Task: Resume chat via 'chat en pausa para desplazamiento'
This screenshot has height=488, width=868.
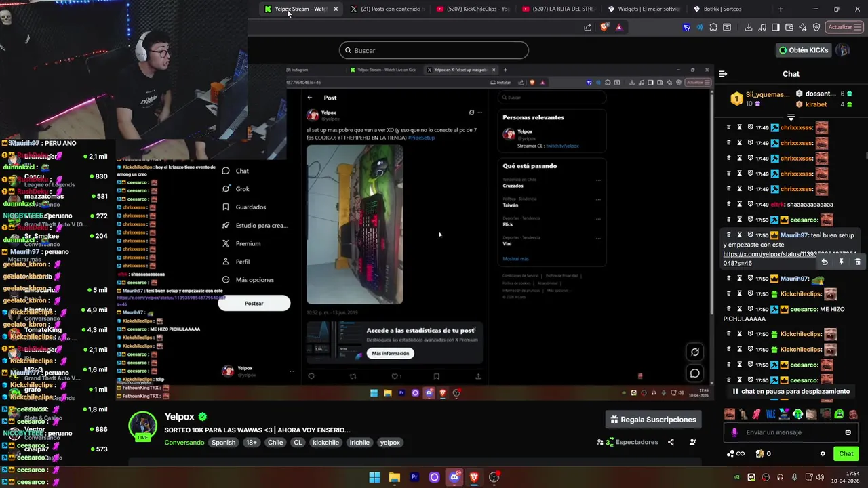Action: [791, 391]
